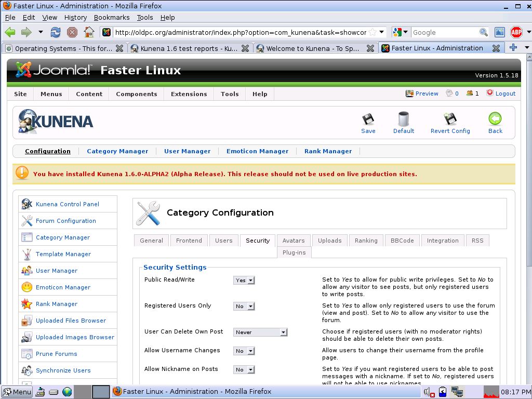Open a new Firefox tab
Viewport: 532px width, 399px height.
tap(513, 48)
